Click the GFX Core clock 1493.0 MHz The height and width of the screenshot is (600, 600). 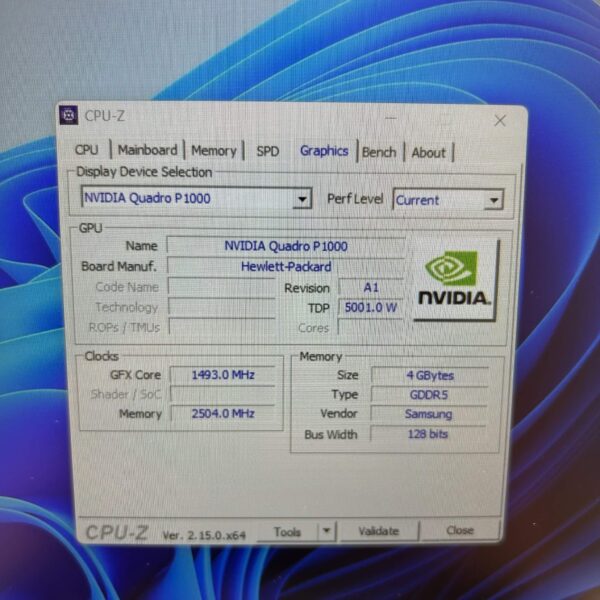pyautogui.click(x=223, y=375)
